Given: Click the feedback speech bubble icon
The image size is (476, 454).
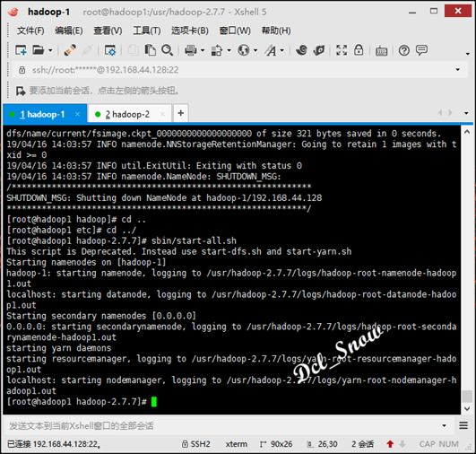Looking at the screenshot, I should 421,50.
